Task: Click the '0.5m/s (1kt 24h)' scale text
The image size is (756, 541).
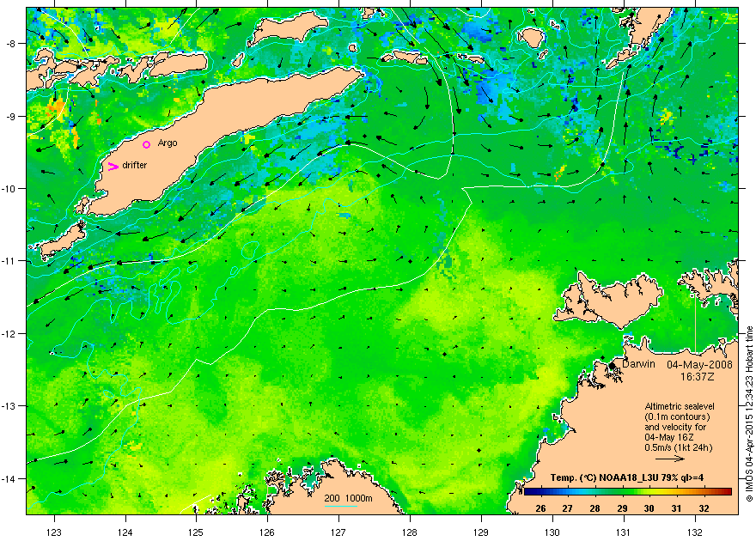Action: pos(679,447)
